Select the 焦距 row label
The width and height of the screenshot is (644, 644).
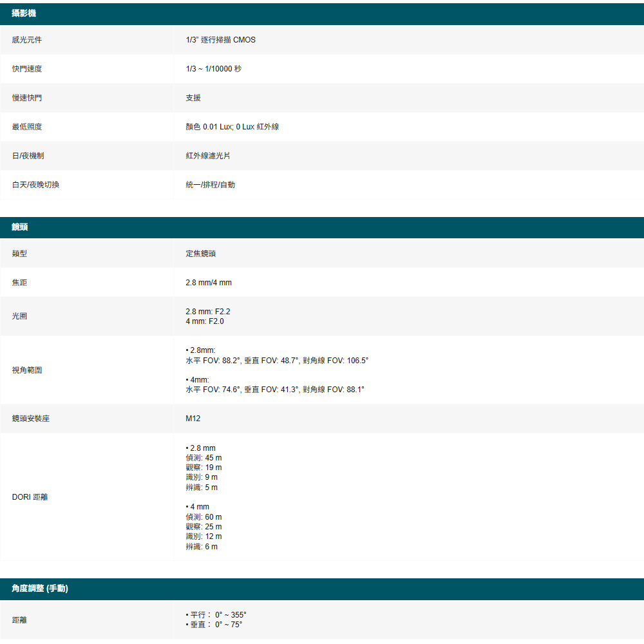(x=19, y=283)
